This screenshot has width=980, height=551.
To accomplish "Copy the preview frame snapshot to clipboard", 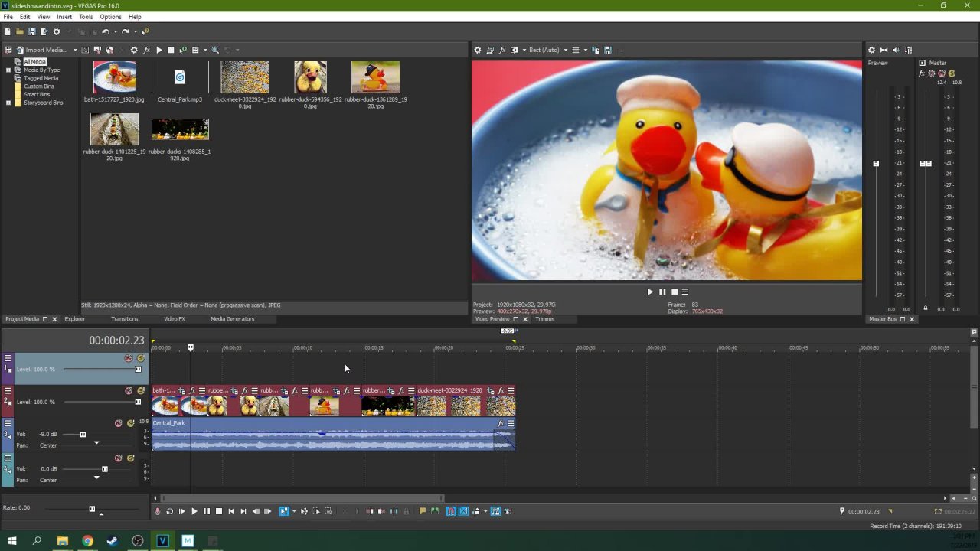I will tap(595, 50).
